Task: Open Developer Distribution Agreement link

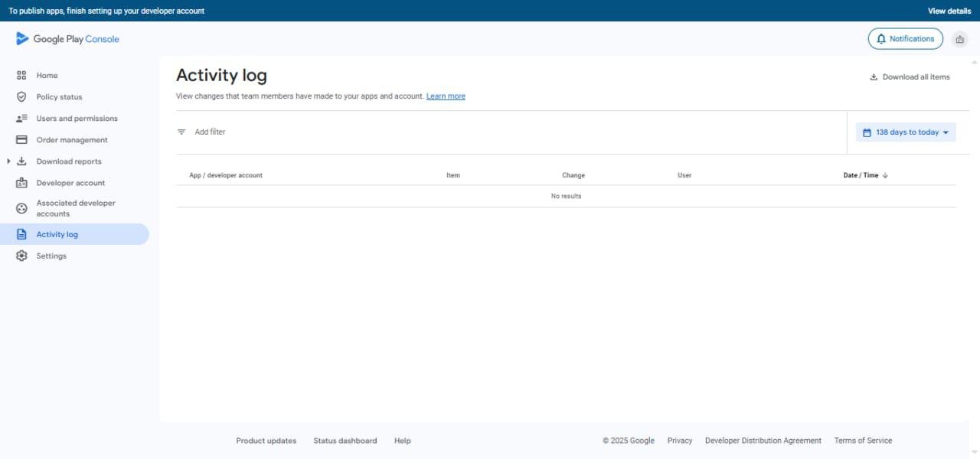Action: (x=763, y=441)
